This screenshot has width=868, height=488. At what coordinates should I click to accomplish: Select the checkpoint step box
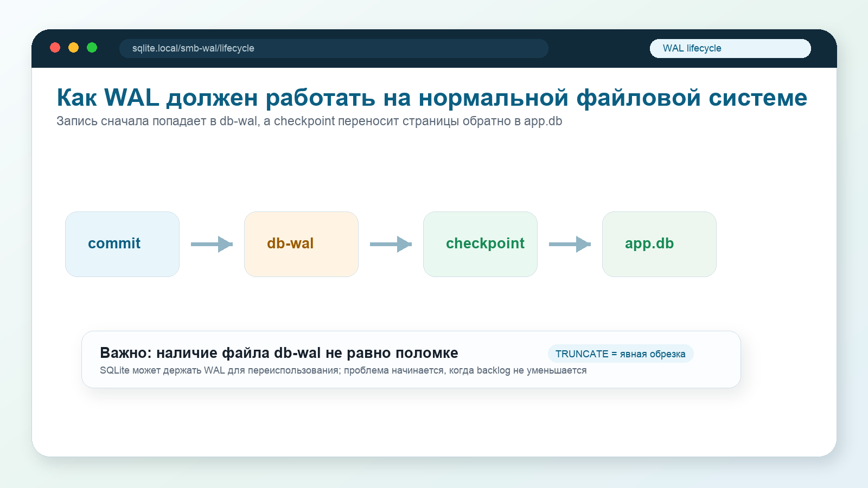(480, 244)
